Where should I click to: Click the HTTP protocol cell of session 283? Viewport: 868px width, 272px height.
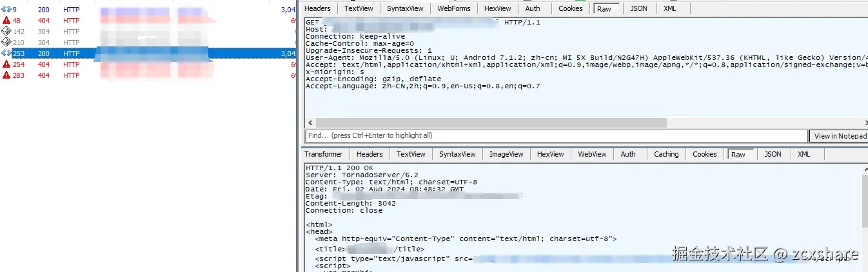(x=71, y=75)
